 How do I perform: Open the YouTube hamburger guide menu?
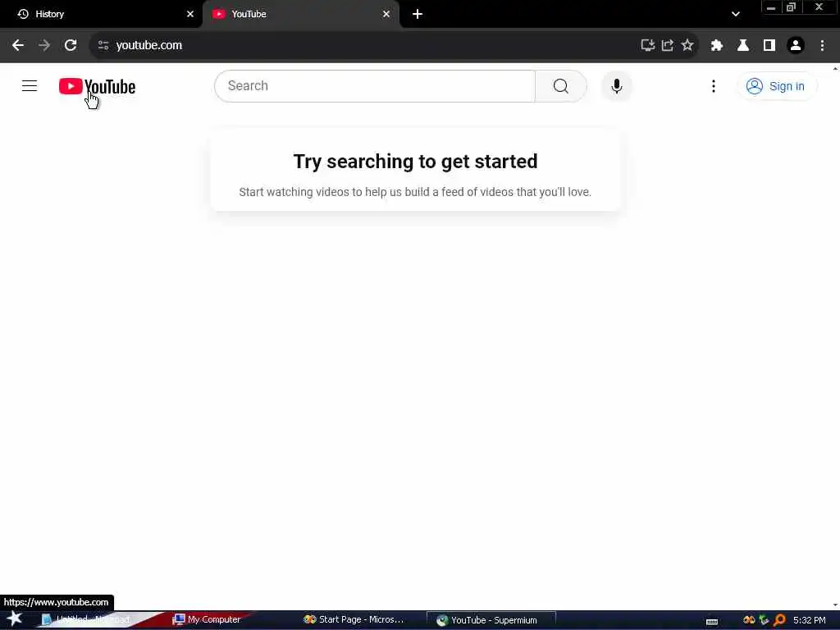click(x=30, y=85)
